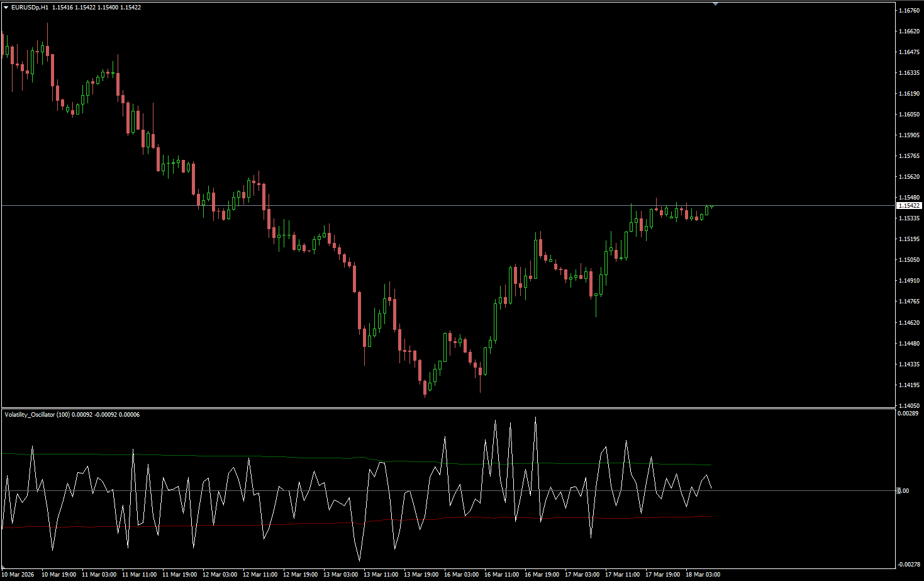The image size is (924, 581).
Task: Click the 0.00289 oscillator maximum label
Action: (x=908, y=414)
